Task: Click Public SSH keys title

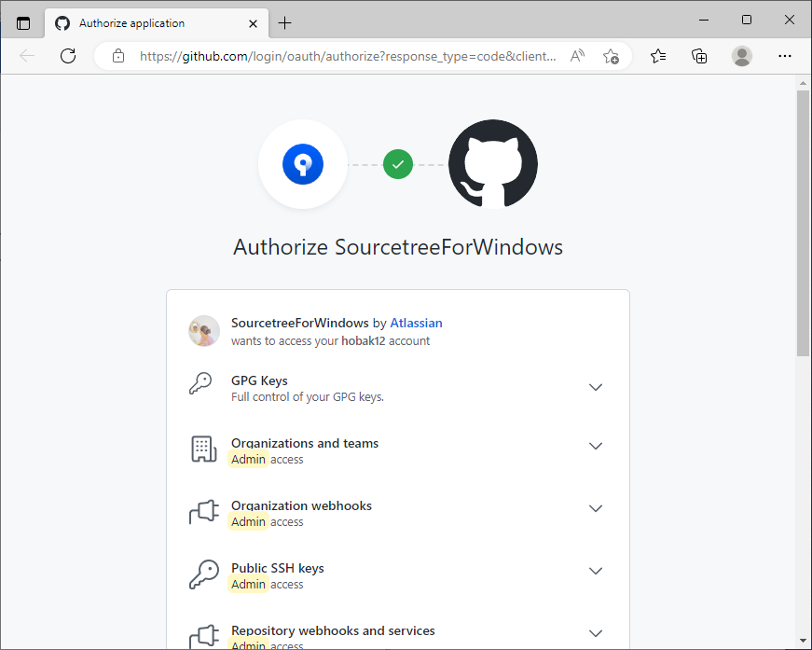Action: [278, 568]
